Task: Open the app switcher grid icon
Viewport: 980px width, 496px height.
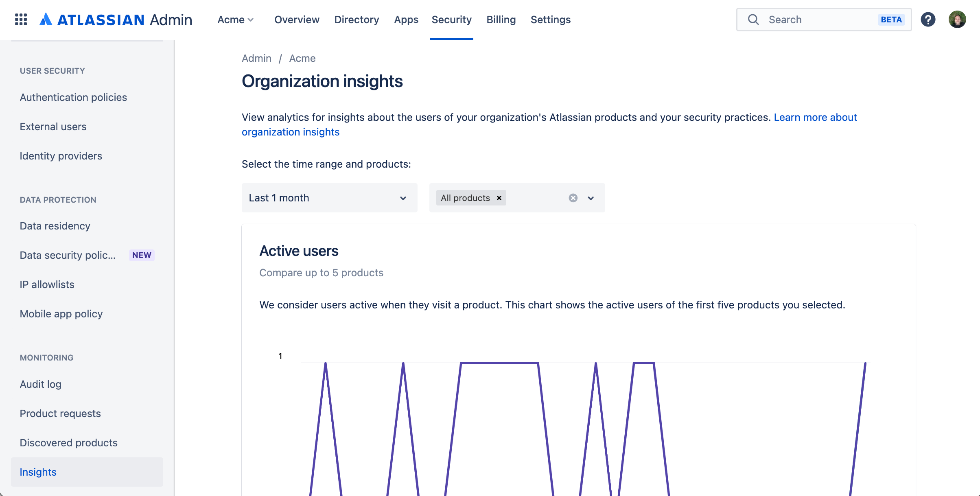Action: 21,20
